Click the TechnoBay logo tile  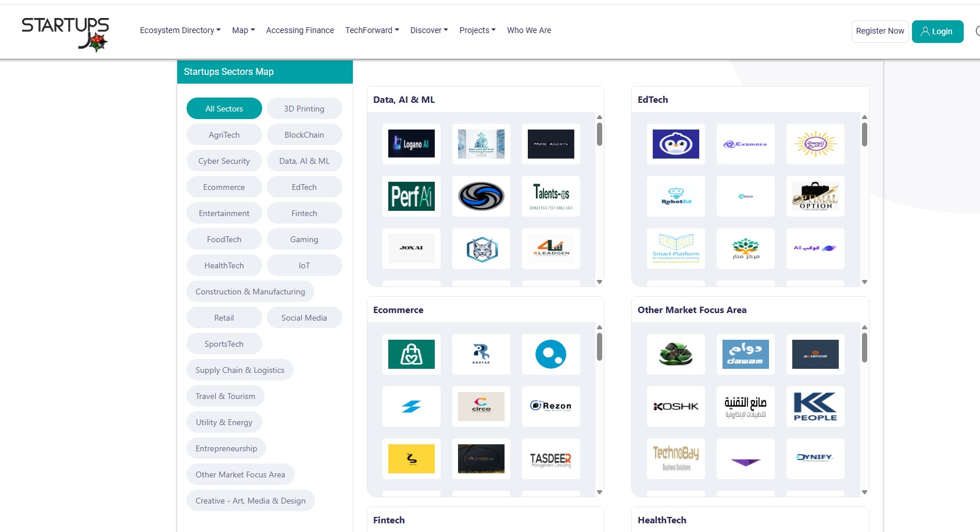point(676,459)
